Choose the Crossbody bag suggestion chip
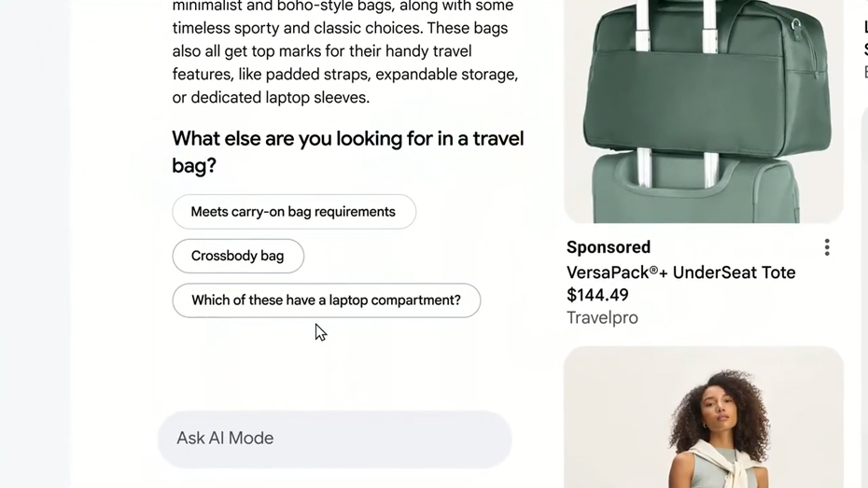This screenshot has height=488, width=868. [238, 256]
